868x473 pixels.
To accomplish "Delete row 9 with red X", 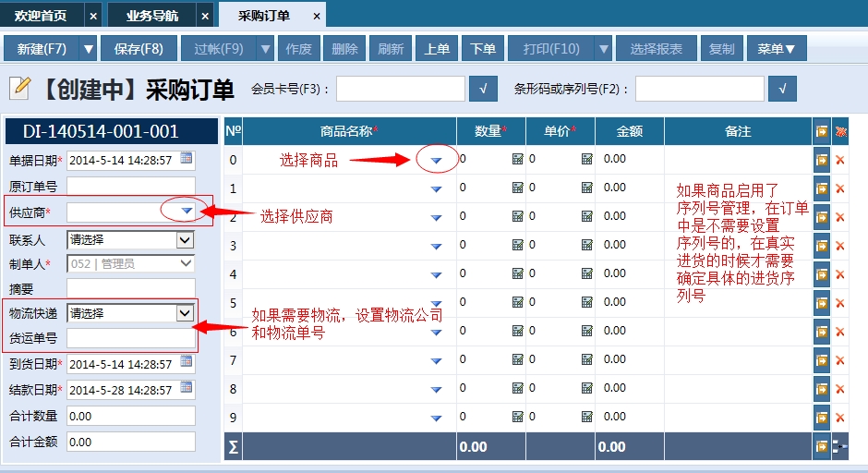I will coord(840,418).
